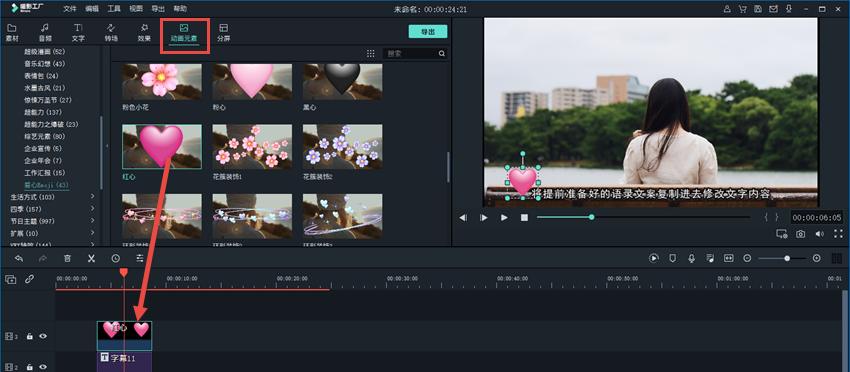Click the search magnifier icon
Viewport: 850px width, 372px height.
pos(442,53)
